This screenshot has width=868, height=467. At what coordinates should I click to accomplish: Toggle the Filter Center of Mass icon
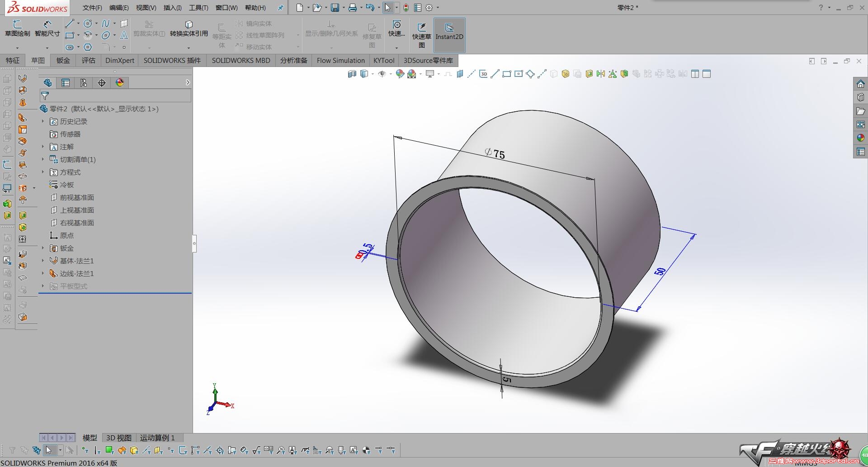click(366, 450)
